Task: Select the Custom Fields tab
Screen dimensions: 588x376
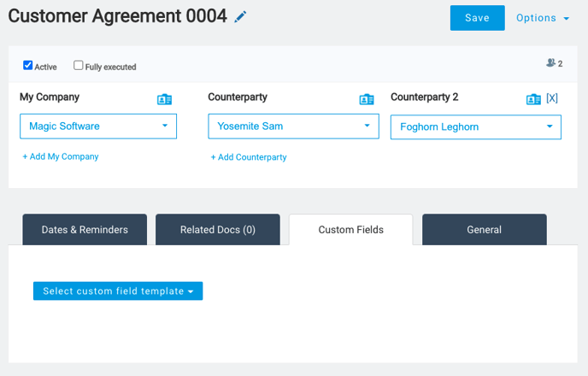Action: [351, 229]
